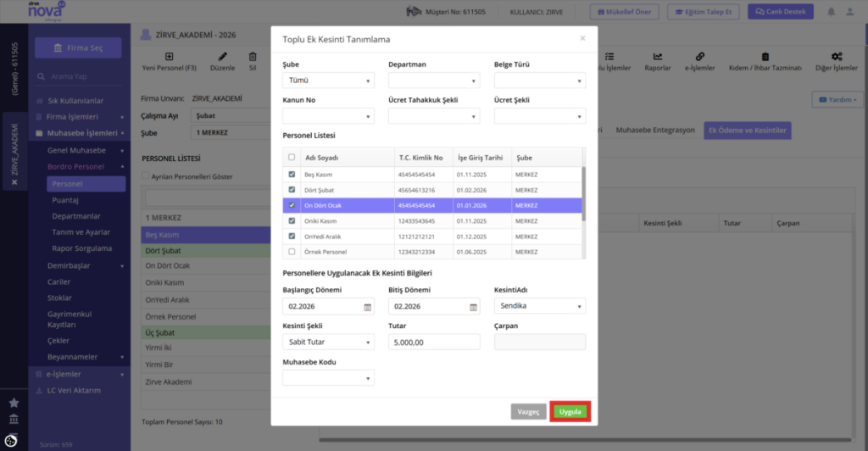Screen dimensions: 868x451
Task: Select Üç Şubat in background personnel list
Action: pyautogui.click(x=206, y=332)
